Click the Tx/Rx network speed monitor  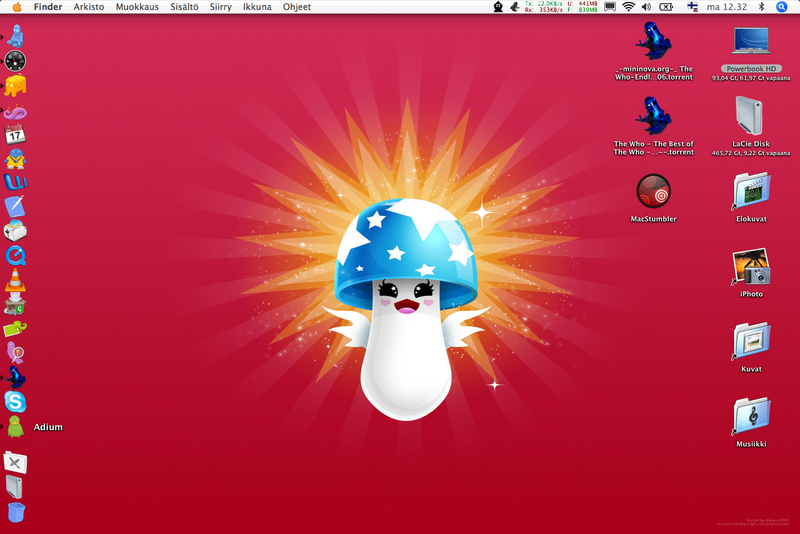pyautogui.click(x=543, y=7)
